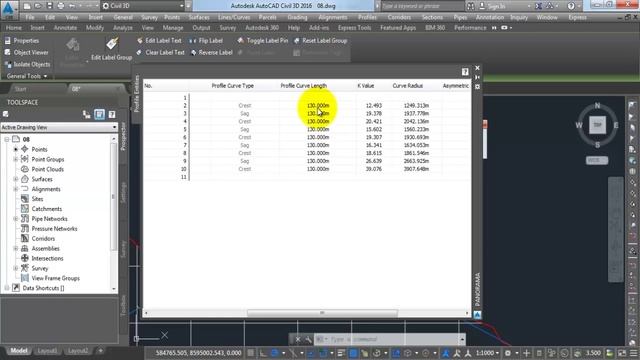Select Curve Radius cell 3907.648m

[x=416, y=169]
